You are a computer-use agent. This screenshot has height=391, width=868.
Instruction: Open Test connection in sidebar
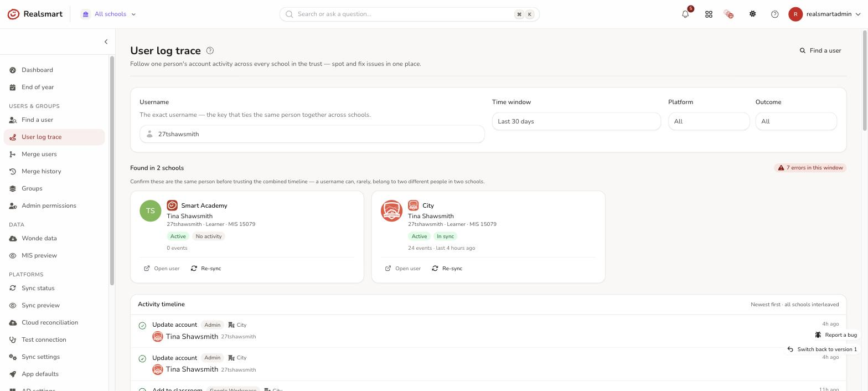pyautogui.click(x=54, y=339)
